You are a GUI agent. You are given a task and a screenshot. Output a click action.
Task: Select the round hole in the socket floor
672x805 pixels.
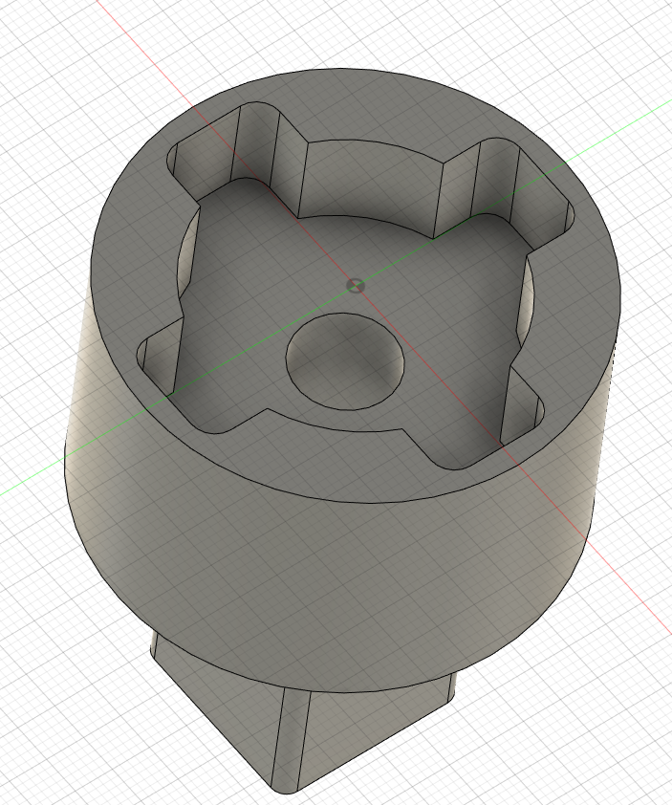(345, 361)
